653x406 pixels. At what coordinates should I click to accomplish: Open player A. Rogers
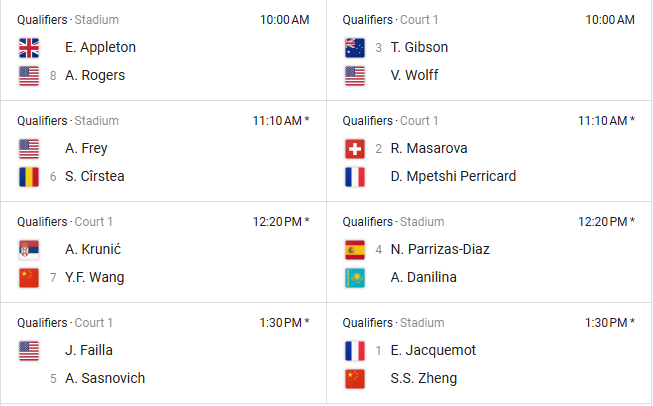pos(95,75)
